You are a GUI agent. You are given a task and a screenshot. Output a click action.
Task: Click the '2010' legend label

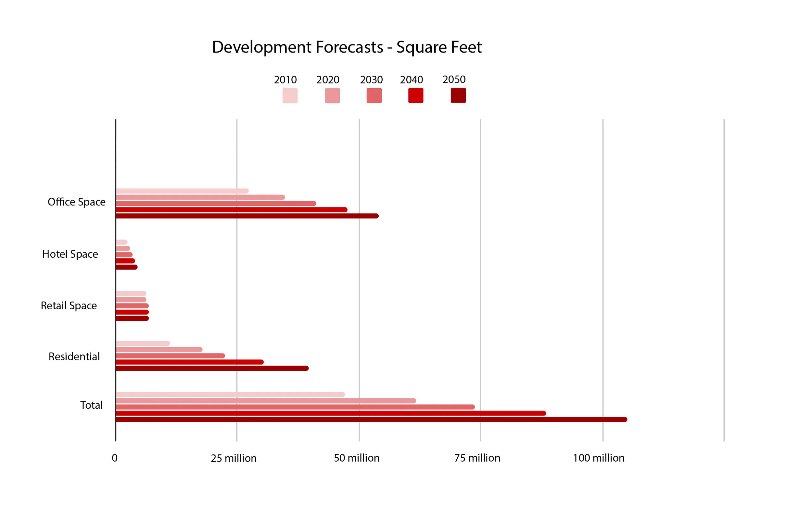285,80
